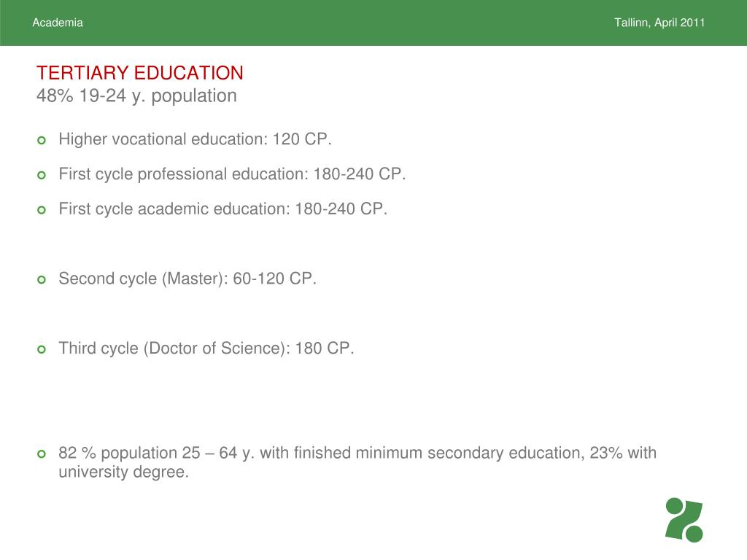Click First cycle academic education: 180-240 CP text
Screen dimensions: 747x560
click(x=223, y=209)
